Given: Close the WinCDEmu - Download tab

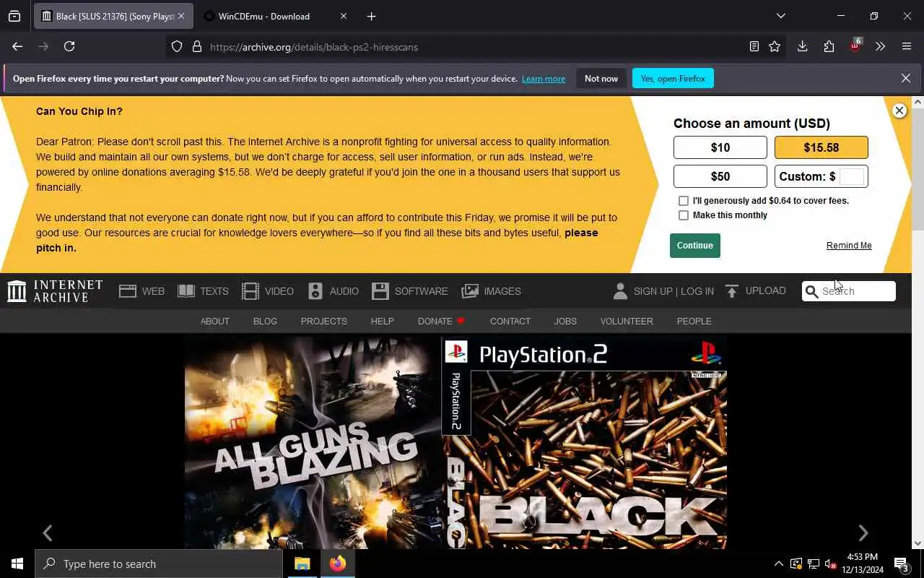Looking at the screenshot, I should coord(344,16).
